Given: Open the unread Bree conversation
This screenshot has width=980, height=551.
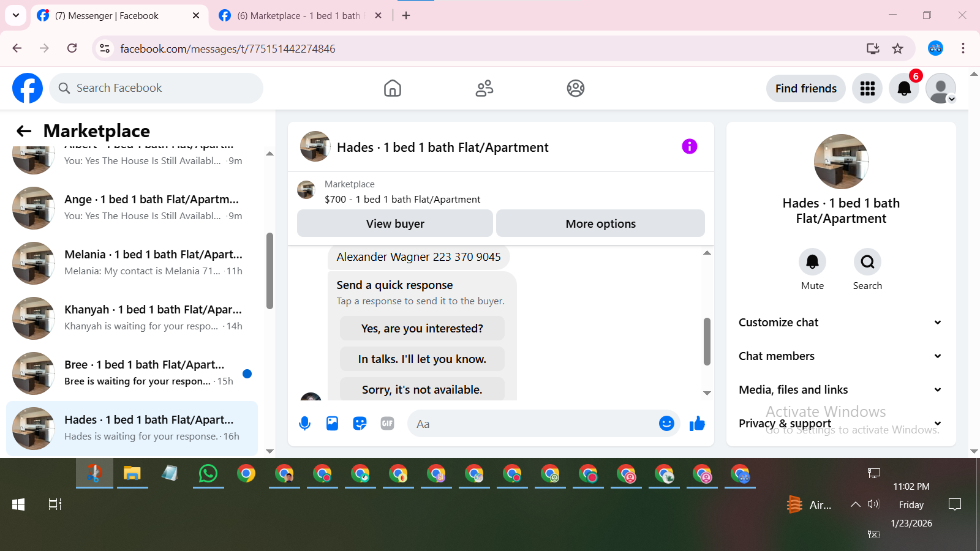Looking at the screenshot, I should click(132, 373).
